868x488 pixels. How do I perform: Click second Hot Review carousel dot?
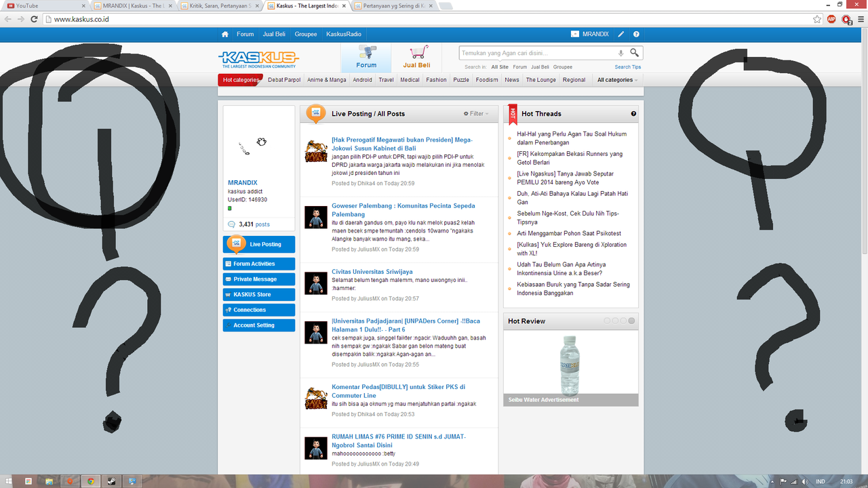(615, 321)
